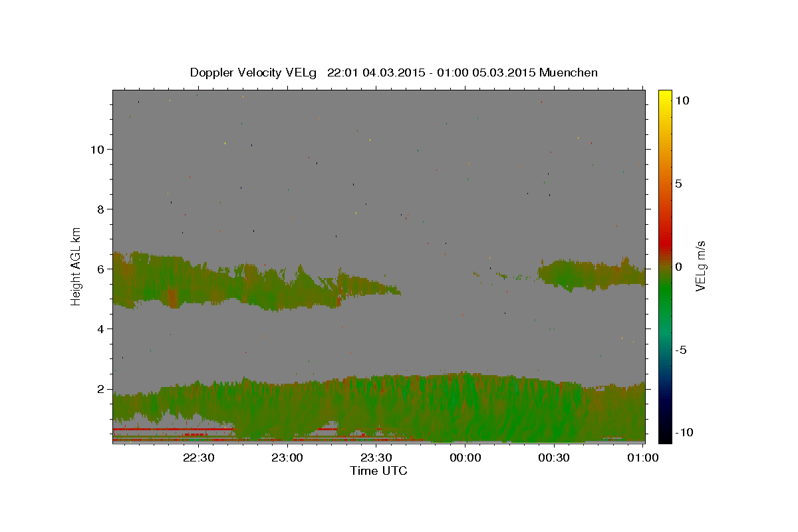Click the '22:30' time tick label
Image resolution: width=798 pixels, height=532 pixels.
(198, 458)
